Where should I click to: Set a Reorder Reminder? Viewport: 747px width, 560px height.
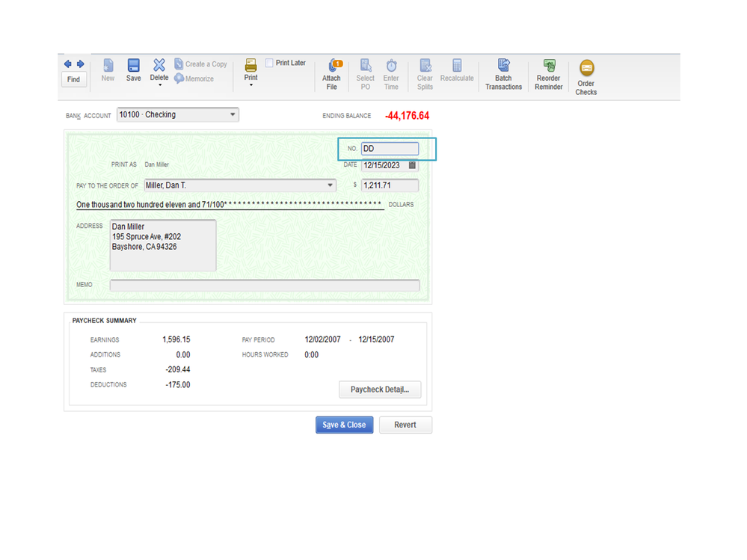click(x=549, y=75)
